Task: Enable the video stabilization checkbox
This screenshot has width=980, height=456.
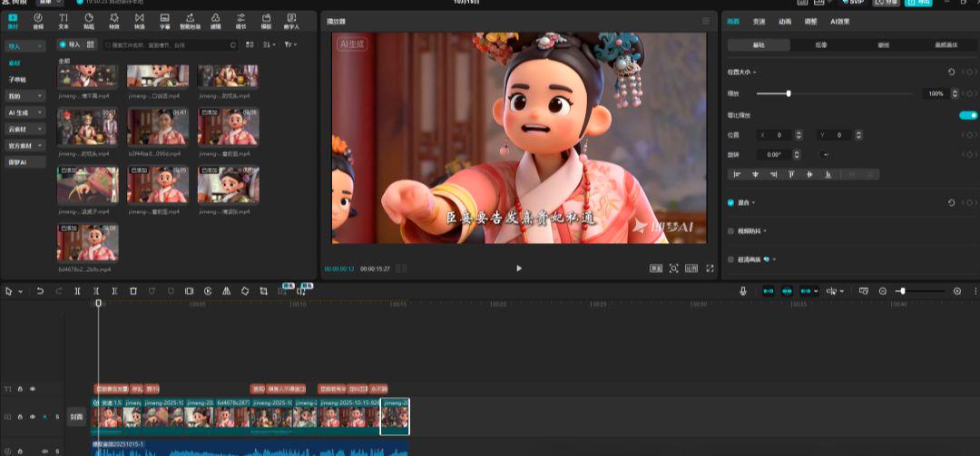Action: click(x=730, y=231)
